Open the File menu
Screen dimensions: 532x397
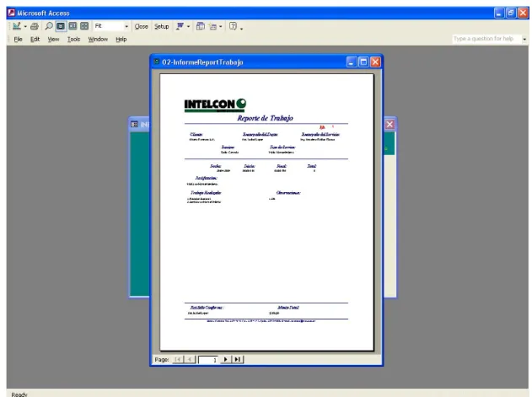[x=18, y=40]
